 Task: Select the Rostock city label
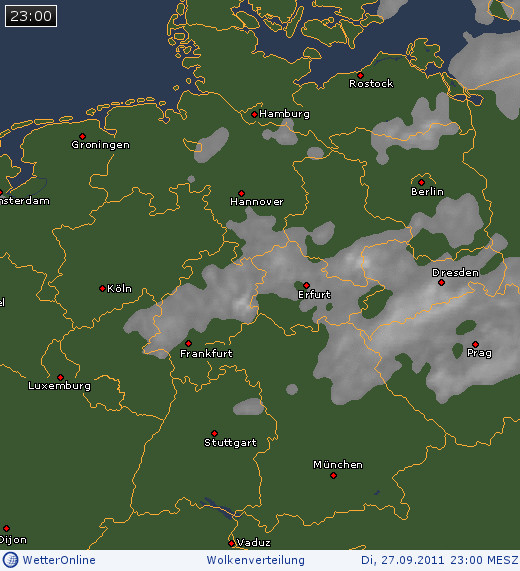(371, 84)
